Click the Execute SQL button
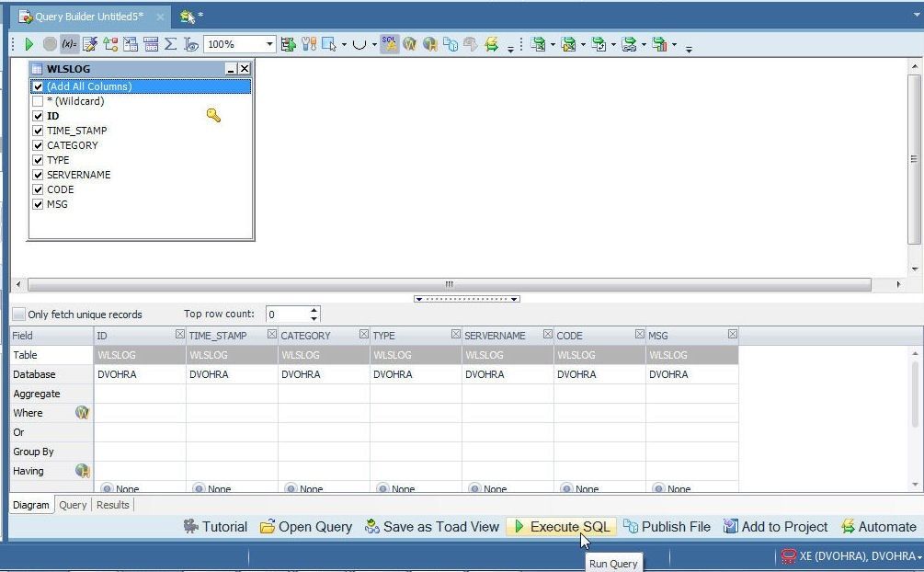The image size is (924, 572). pos(561,526)
